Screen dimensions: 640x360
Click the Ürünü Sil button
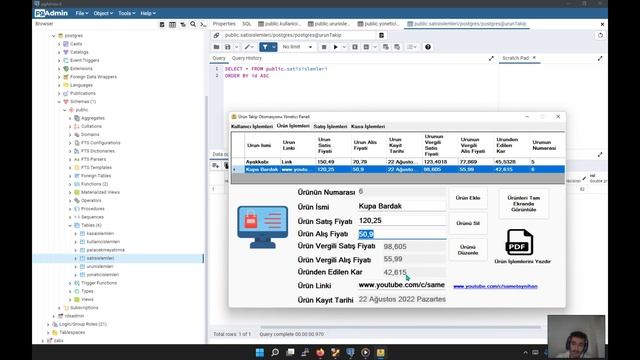[x=468, y=223]
